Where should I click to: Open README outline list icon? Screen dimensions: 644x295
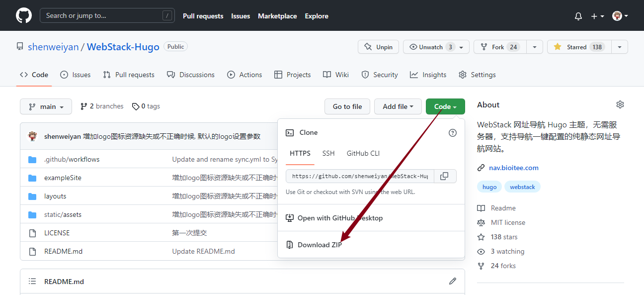(32, 281)
